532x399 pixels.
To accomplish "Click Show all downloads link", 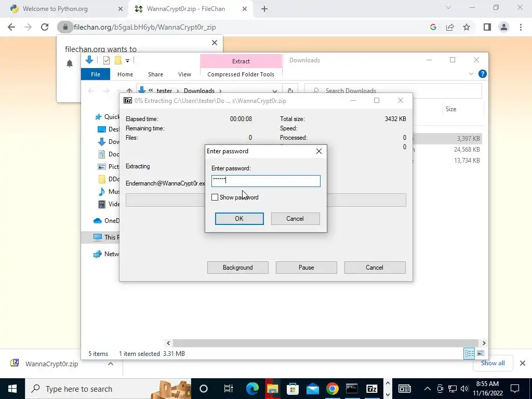I will click(x=493, y=363).
